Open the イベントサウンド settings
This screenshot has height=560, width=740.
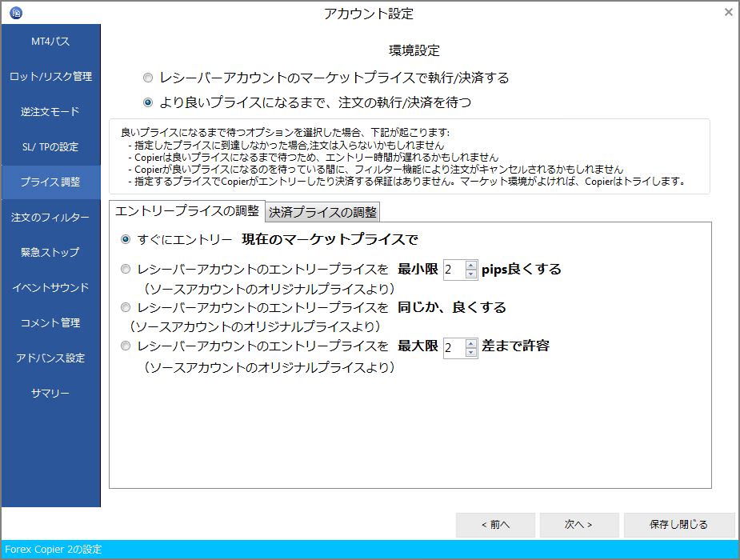[51, 288]
